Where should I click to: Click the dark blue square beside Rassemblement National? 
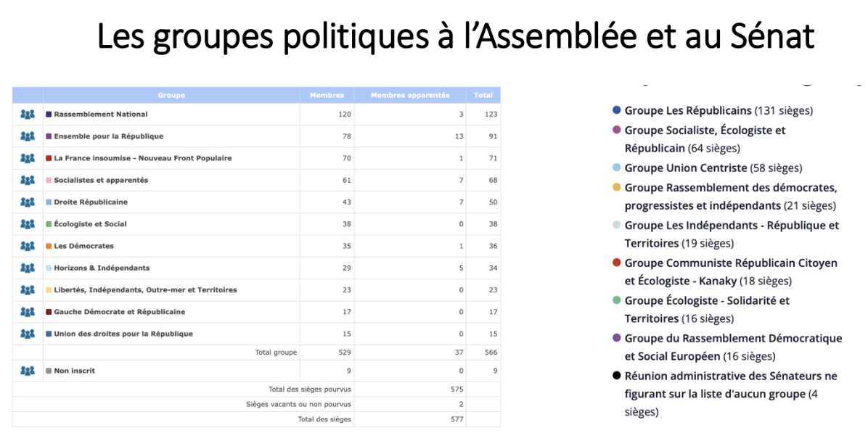[x=49, y=115]
